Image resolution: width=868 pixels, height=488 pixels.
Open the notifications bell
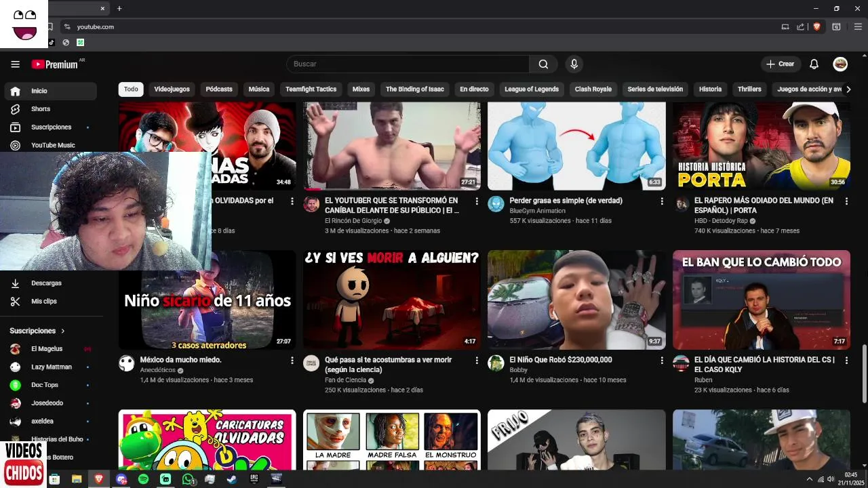(814, 64)
